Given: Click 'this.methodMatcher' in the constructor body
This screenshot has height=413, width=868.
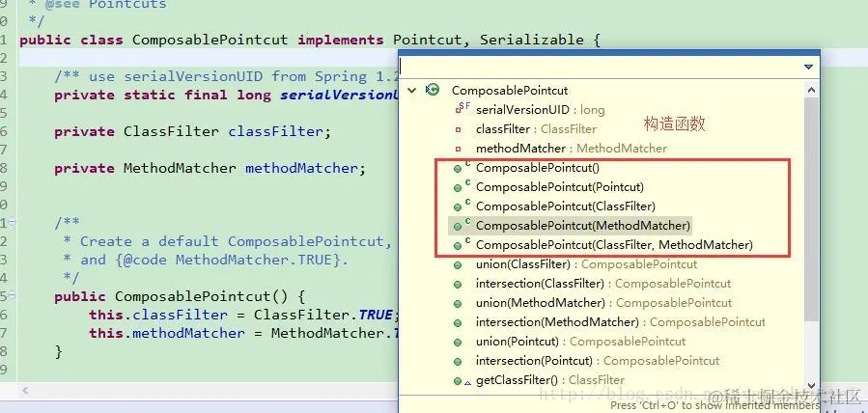Looking at the screenshot, I should pyautogui.click(x=167, y=333).
